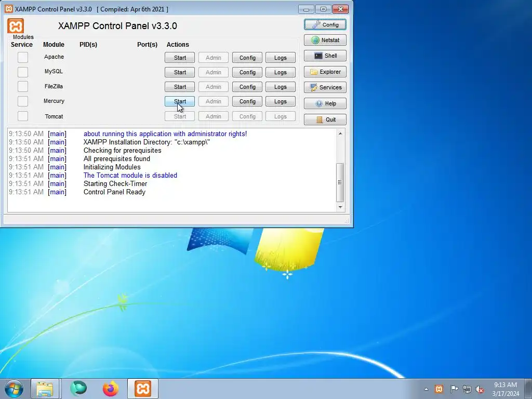Open Explorer from the XAMPP sidebar

[325, 72]
